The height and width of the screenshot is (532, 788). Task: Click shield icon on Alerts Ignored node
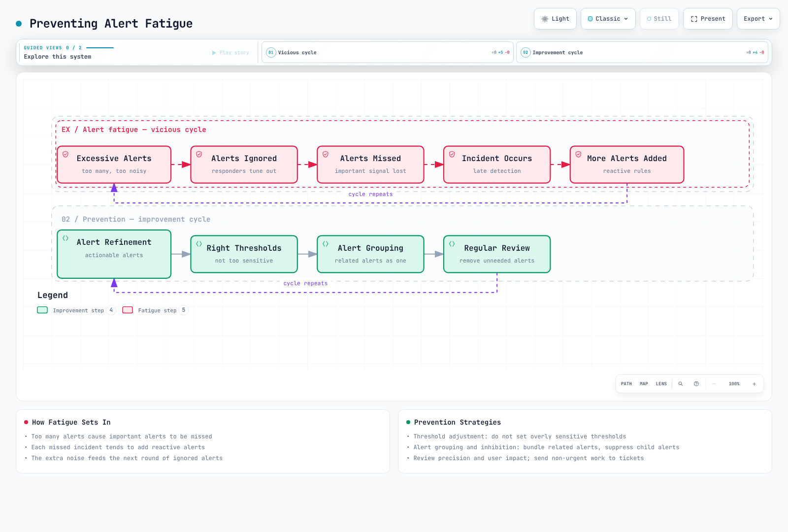point(199,154)
